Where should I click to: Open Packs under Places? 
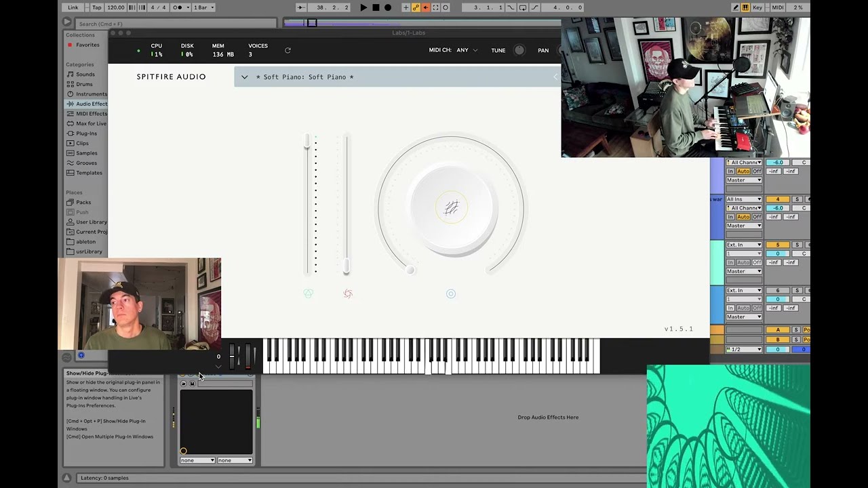[83, 202]
